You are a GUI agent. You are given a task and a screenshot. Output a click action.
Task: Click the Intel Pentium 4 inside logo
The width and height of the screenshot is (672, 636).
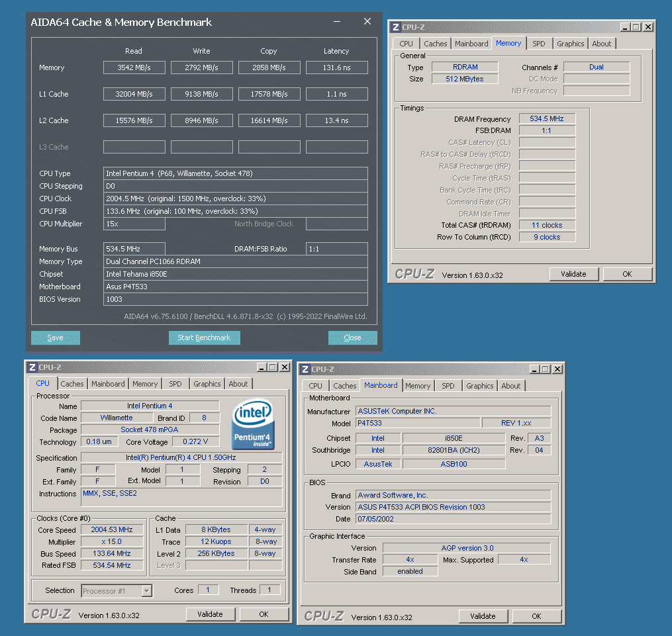tap(253, 424)
